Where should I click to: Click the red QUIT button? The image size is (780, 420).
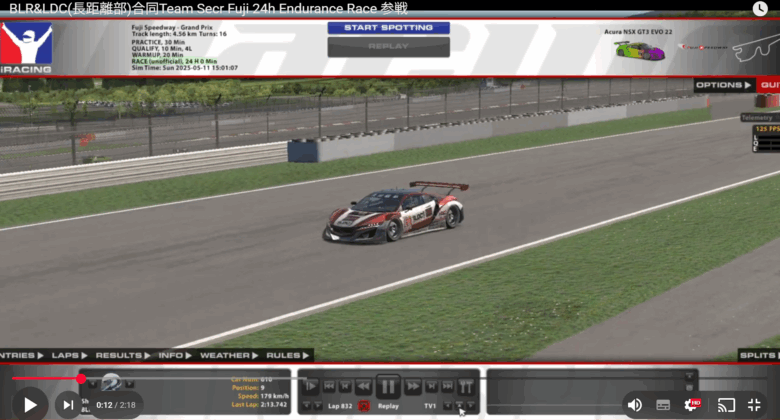(769, 85)
